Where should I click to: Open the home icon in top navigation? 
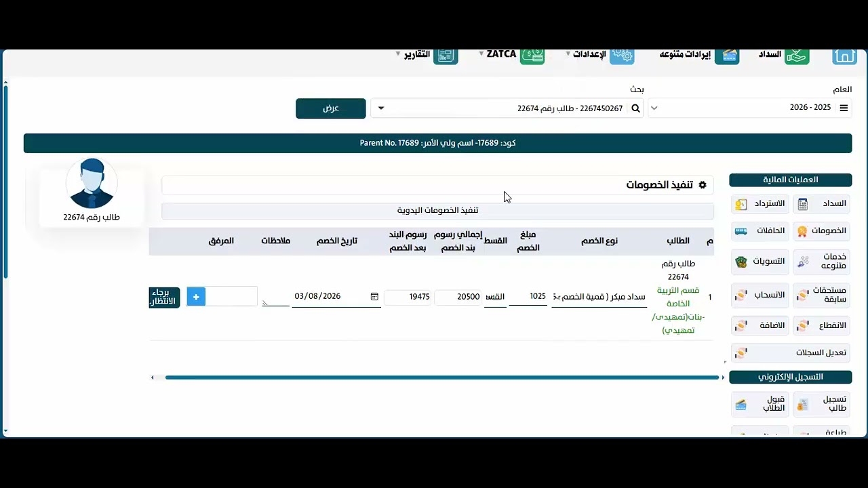point(844,56)
